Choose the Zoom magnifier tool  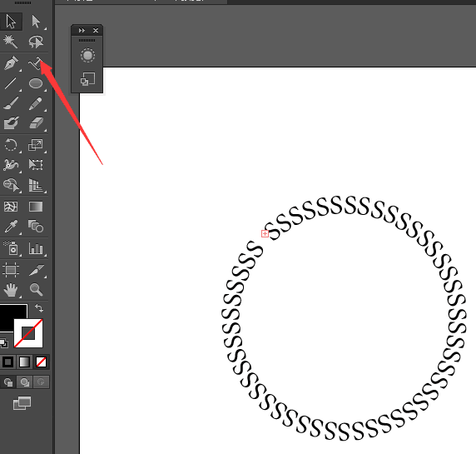[x=36, y=289]
